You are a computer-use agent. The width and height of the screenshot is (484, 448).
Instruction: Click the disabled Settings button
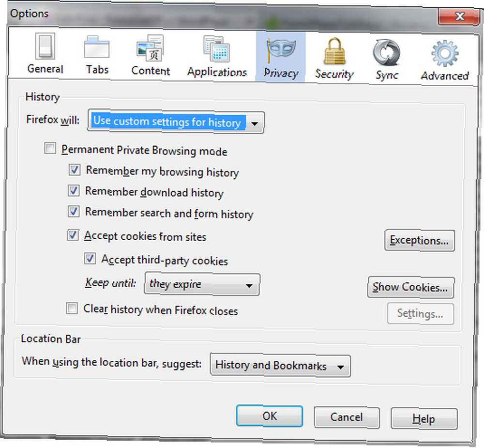click(x=421, y=314)
